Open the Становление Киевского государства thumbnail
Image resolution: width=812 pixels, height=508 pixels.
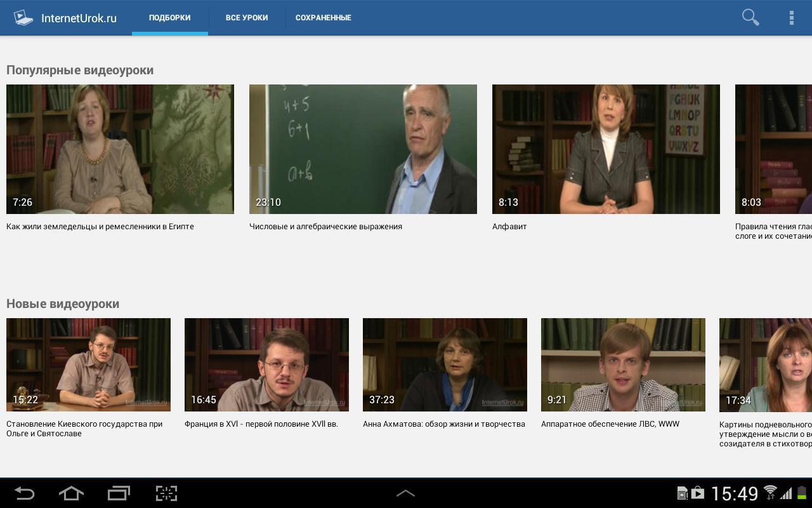point(88,364)
